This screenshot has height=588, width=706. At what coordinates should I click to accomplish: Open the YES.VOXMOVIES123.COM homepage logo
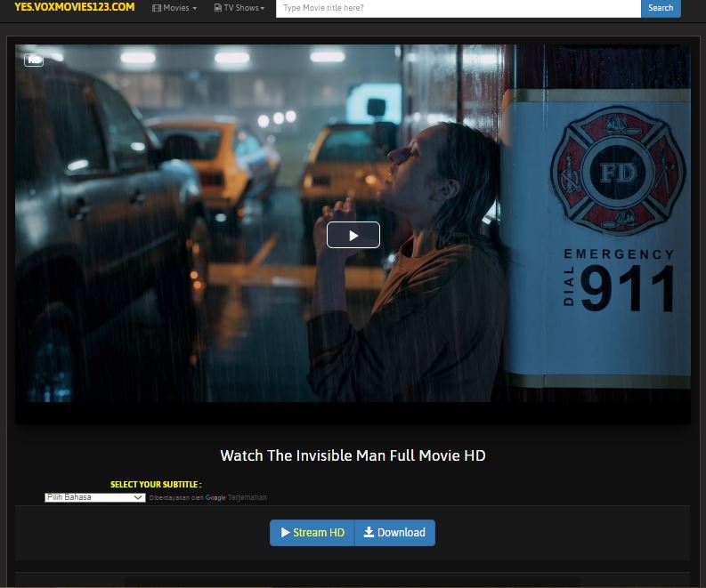74,7
